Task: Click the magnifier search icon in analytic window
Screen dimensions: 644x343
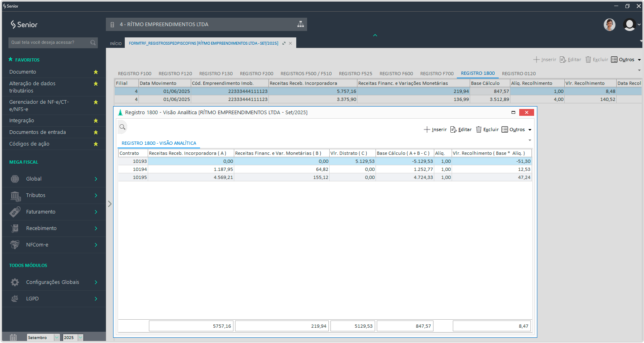Action: coord(122,127)
